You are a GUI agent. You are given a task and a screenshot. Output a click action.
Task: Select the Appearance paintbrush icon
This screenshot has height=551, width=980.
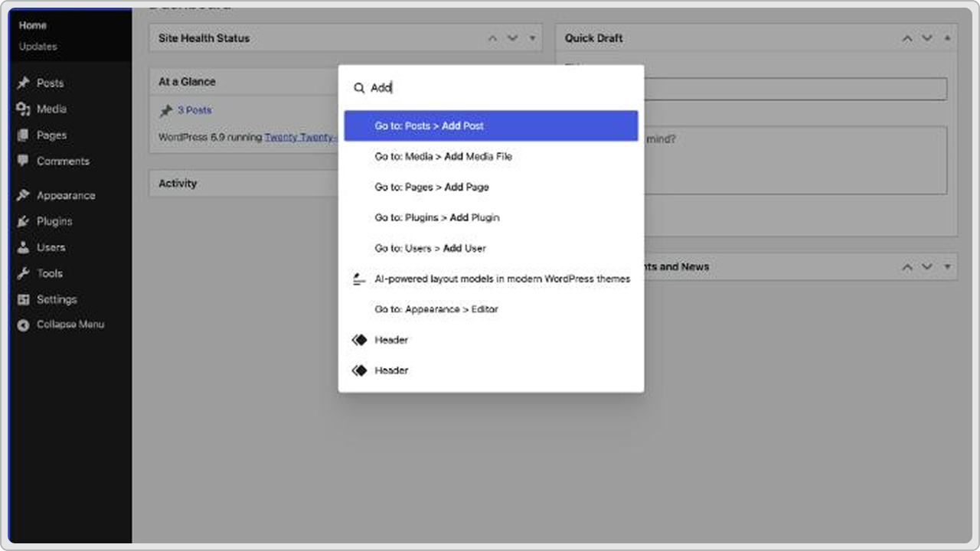click(21, 195)
